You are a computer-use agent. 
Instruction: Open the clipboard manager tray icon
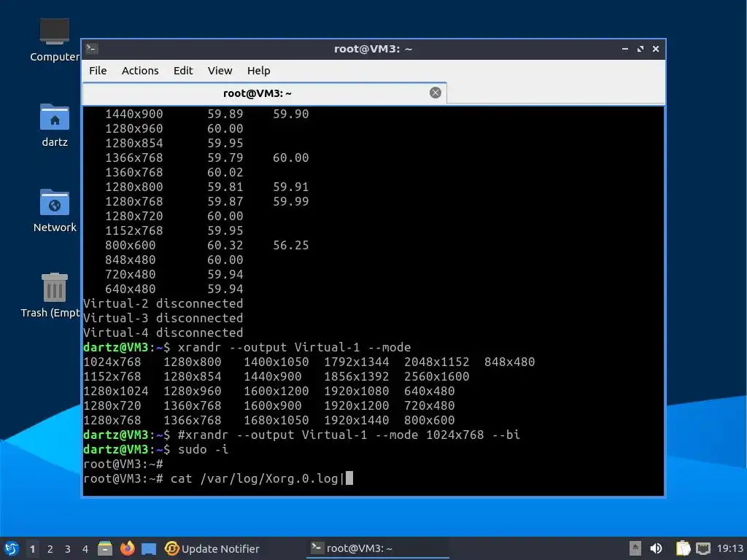(x=683, y=548)
